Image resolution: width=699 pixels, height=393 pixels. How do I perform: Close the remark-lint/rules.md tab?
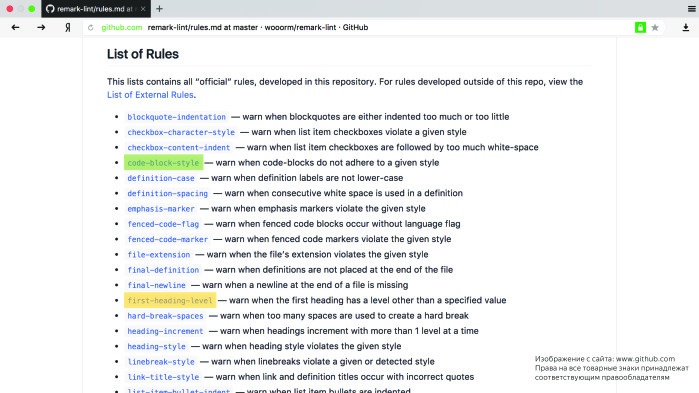coord(143,9)
